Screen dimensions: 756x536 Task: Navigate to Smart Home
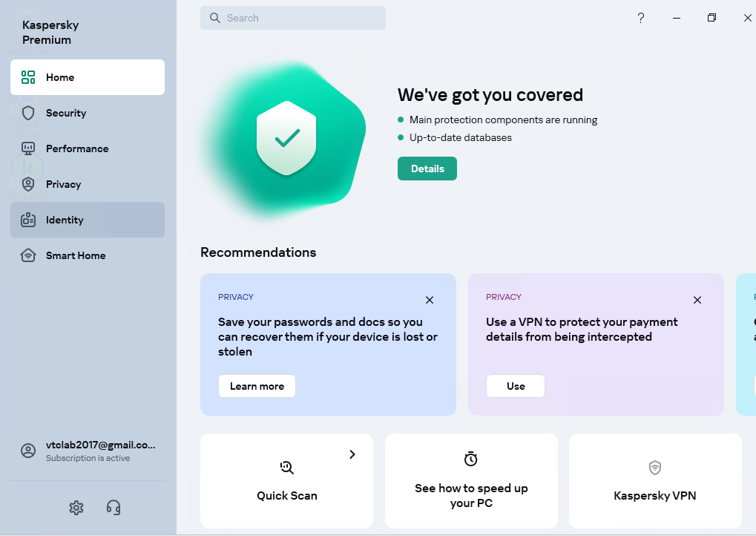(x=75, y=255)
